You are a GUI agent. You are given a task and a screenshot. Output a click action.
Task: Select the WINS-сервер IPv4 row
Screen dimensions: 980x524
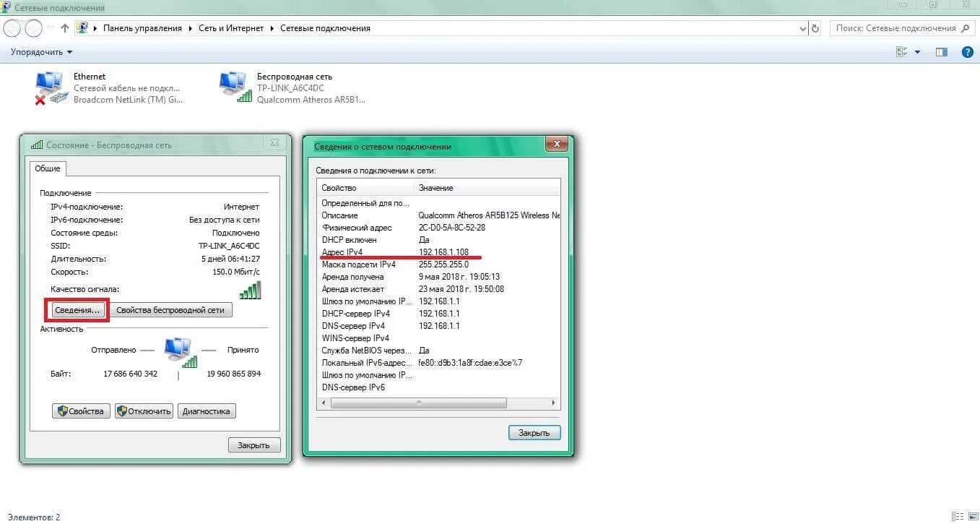439,338
